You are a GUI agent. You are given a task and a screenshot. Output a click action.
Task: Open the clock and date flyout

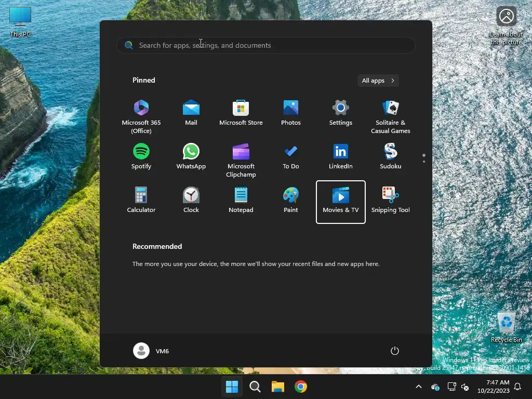coord(494,387)
